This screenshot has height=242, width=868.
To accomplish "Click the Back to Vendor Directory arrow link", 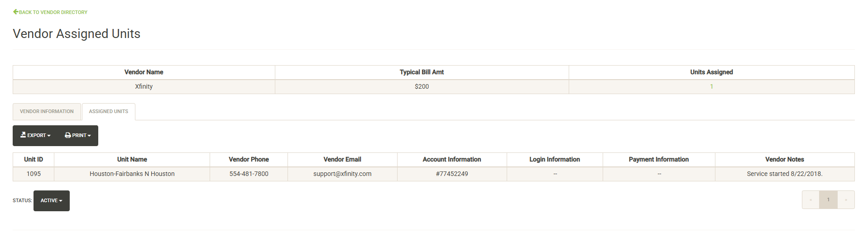I will coord(50,12).
